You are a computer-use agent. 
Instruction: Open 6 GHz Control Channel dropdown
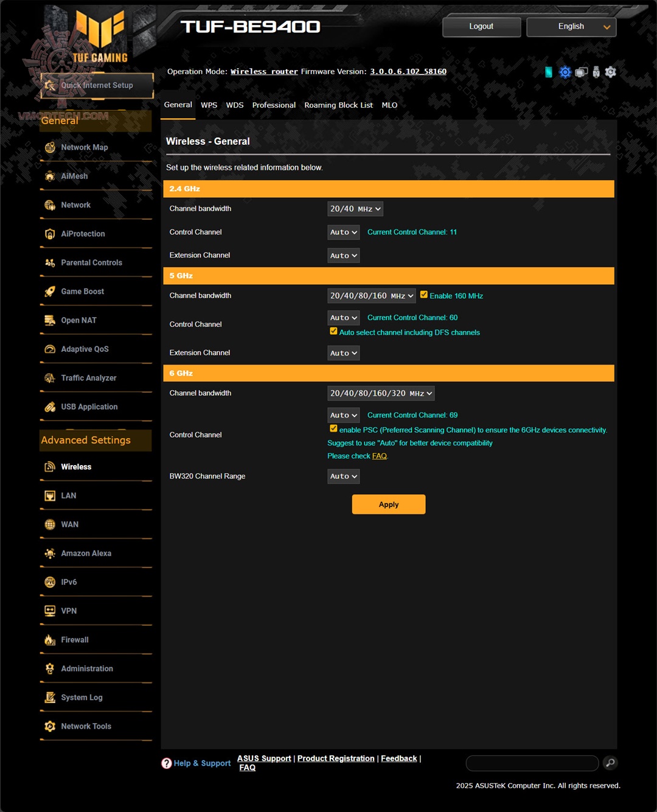344,415
